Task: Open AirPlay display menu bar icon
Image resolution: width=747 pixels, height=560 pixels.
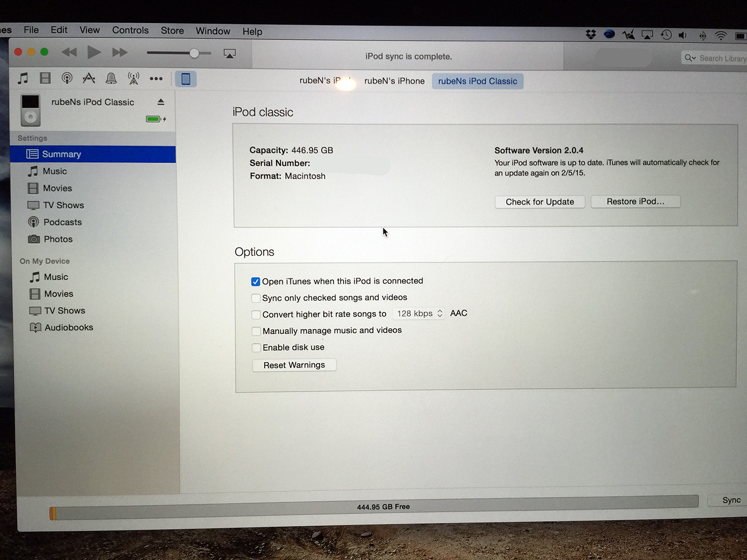Action: click(647, 35)
